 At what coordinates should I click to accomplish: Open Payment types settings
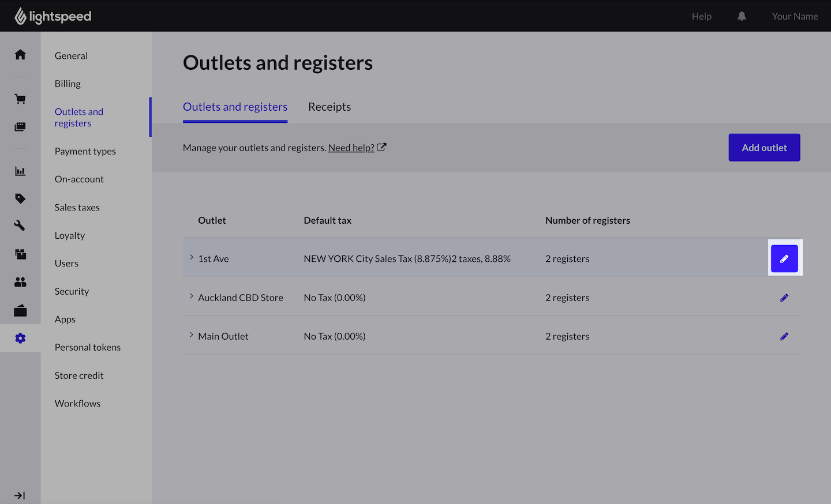point(85,151)
